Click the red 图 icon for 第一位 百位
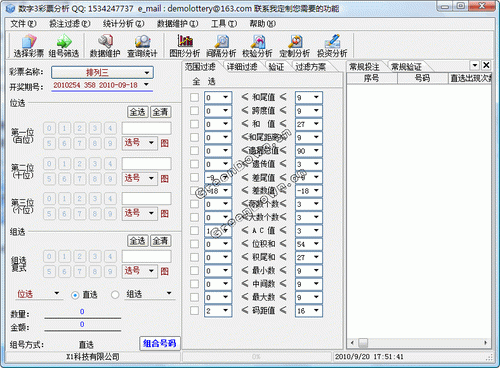This screenshot has width=500, height=368. tap(165, 143)
